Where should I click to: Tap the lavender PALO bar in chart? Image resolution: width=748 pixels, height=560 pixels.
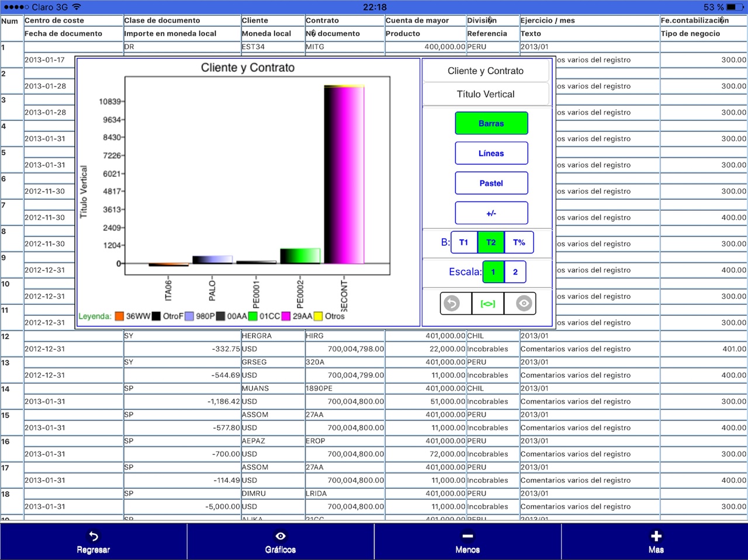(212, 259)
